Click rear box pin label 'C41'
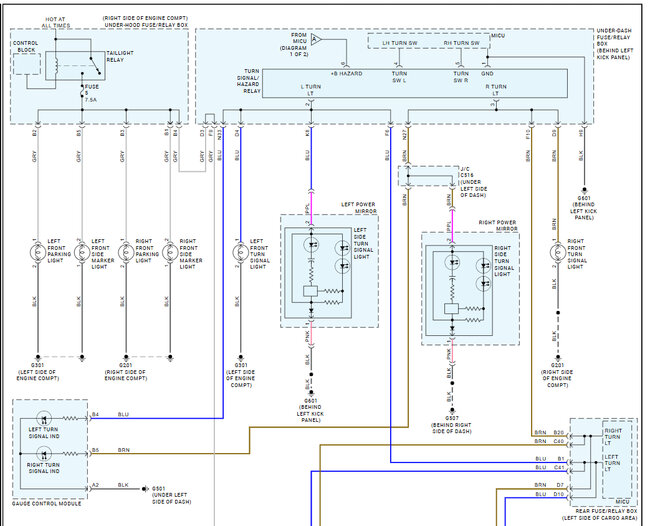The height and width of the screenshot is (526, 650). point(559,467)
